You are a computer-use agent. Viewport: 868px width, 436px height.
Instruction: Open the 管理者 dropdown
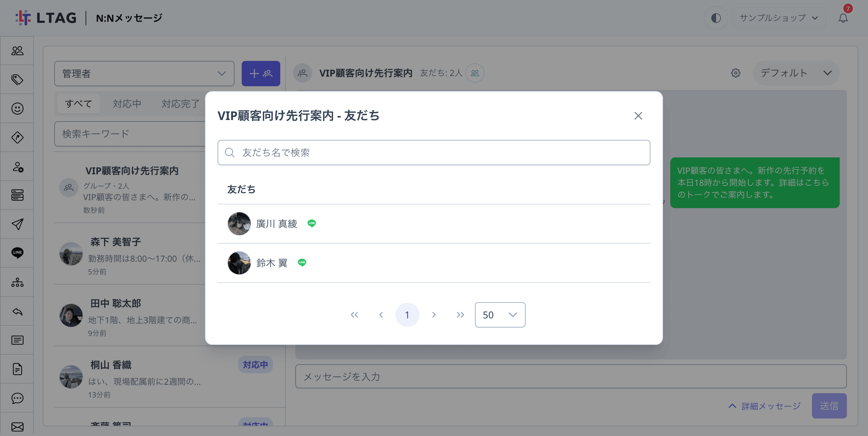click(144, 73)
